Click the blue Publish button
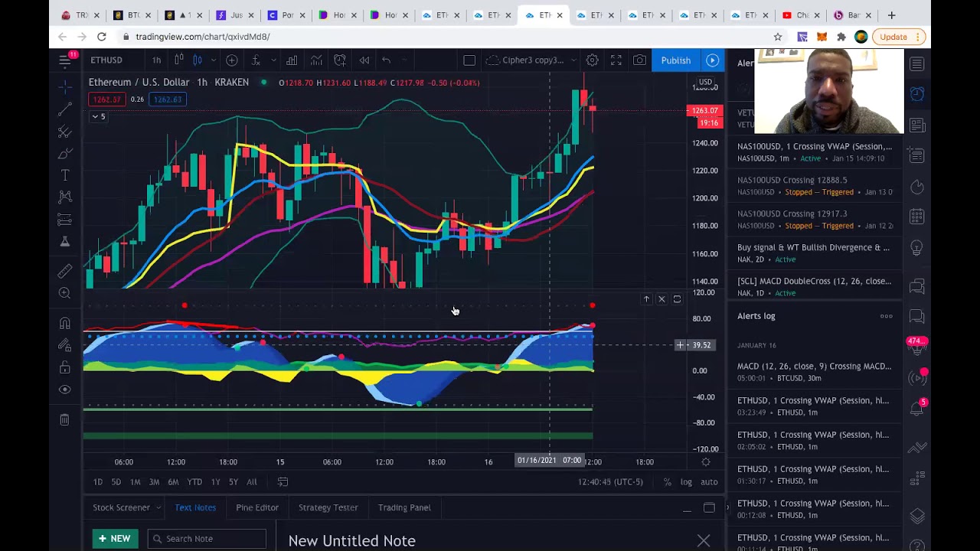Screen dimensions: 980x551 tap(675, 60)
